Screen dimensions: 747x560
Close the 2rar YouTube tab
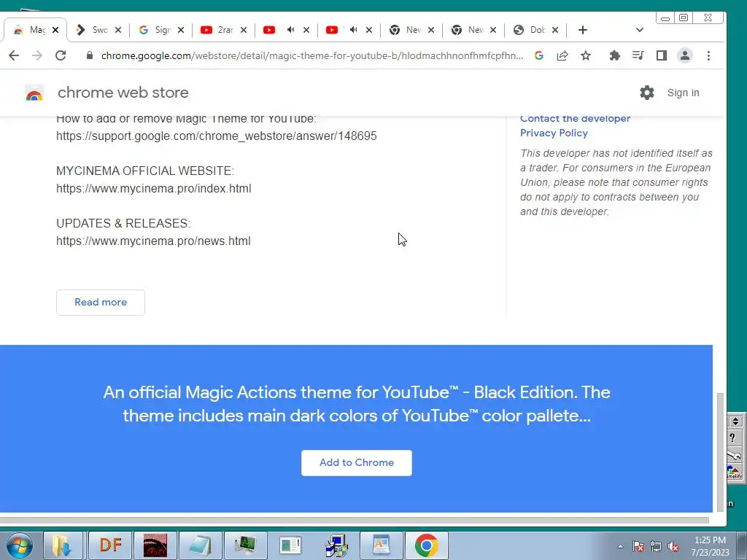pos(244,30)
